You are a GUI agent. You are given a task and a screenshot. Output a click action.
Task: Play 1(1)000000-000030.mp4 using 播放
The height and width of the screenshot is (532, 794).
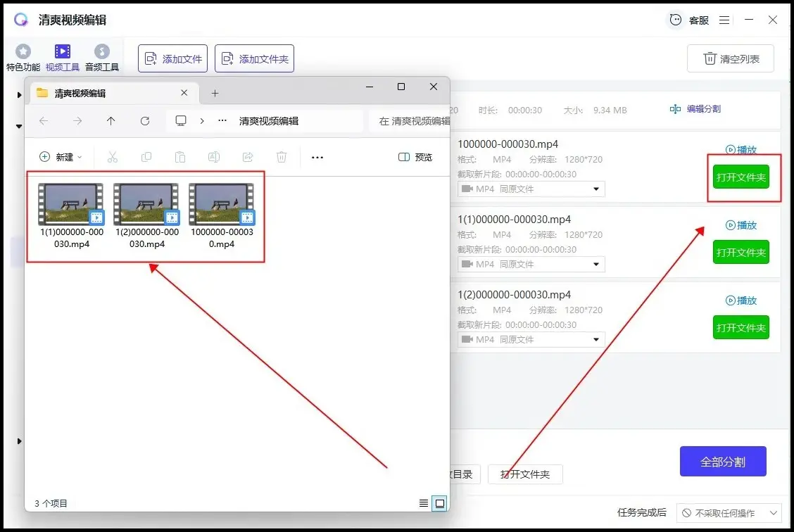[741, 224]
